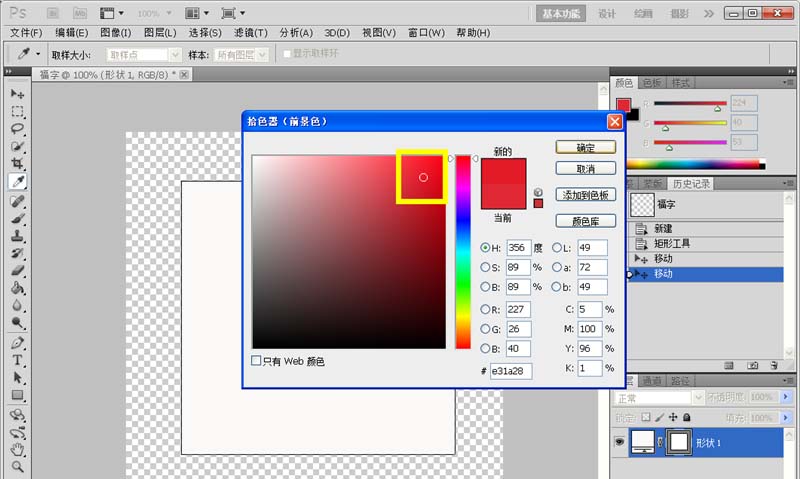Screen dimensions: 800x479
Task: Select the Move tool in toolbox
Action: coord(17,94)
